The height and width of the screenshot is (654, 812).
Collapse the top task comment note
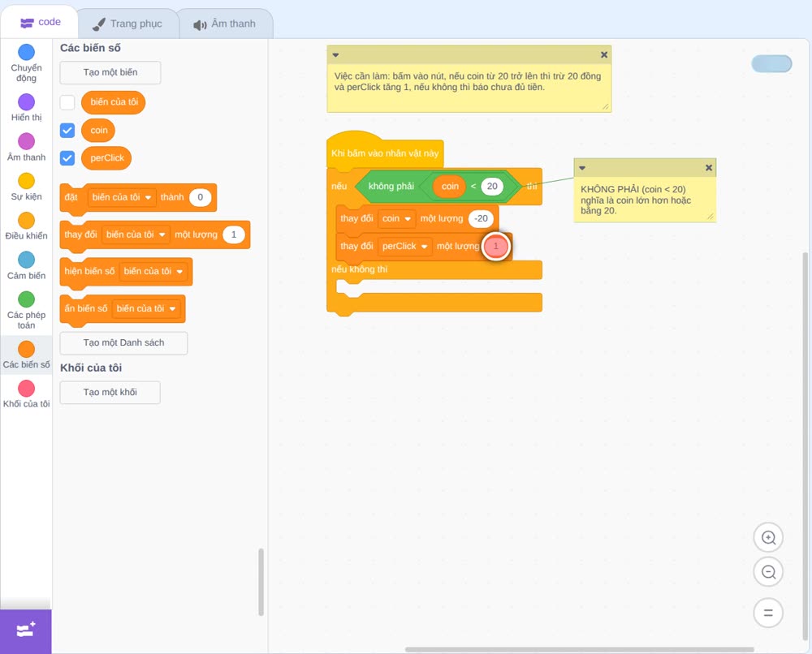pyautogui.click(x=335, y=55)
